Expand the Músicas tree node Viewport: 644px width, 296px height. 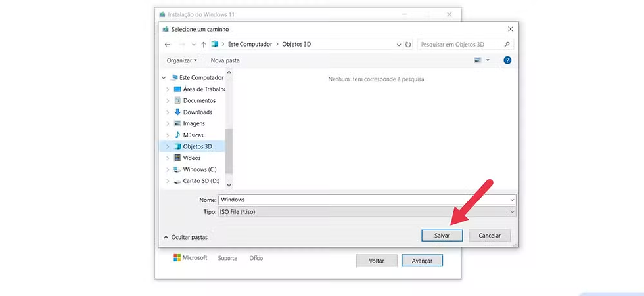click(168, 135)
